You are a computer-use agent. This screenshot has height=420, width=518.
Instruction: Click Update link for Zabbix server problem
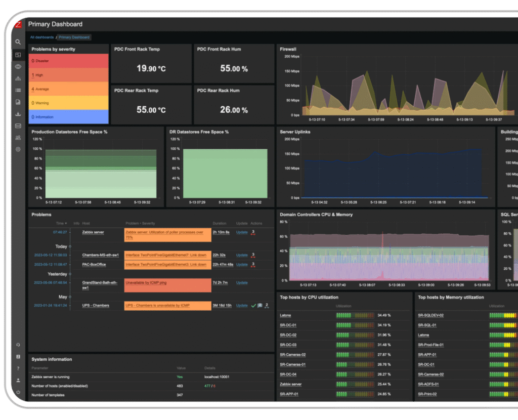(x=242, y=232)
